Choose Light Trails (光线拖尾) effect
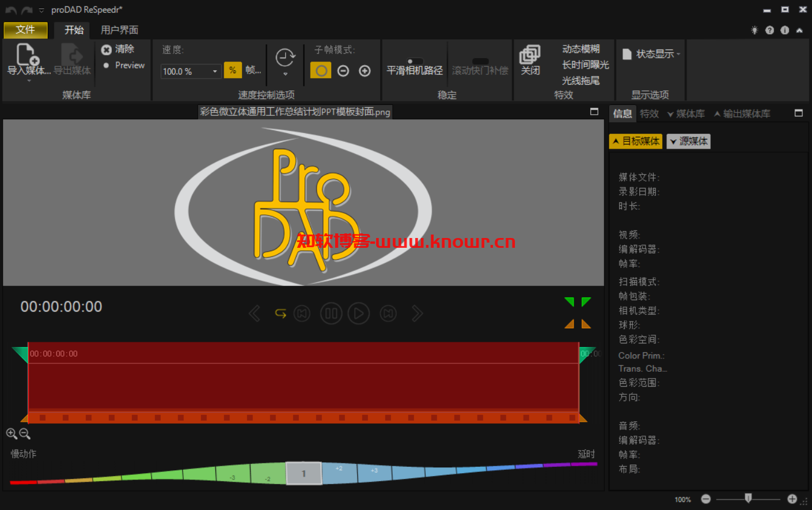812x510 pixels. tap(581, 81)
